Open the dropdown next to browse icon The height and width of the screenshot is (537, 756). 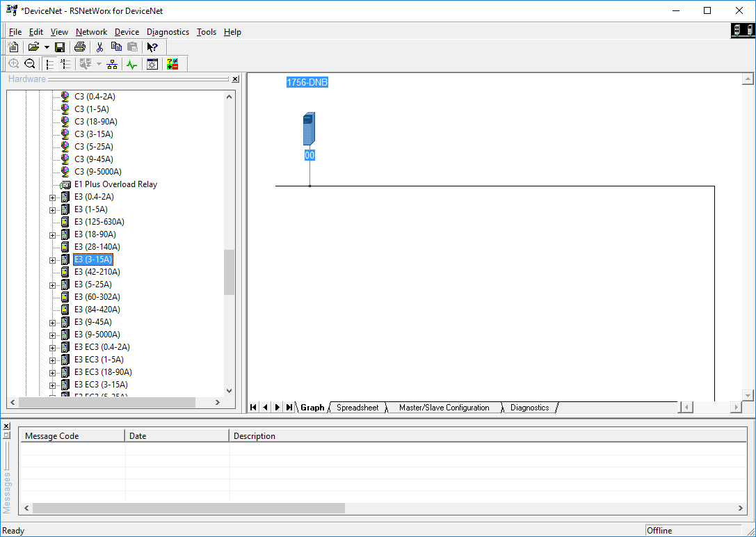coord(99,63)
